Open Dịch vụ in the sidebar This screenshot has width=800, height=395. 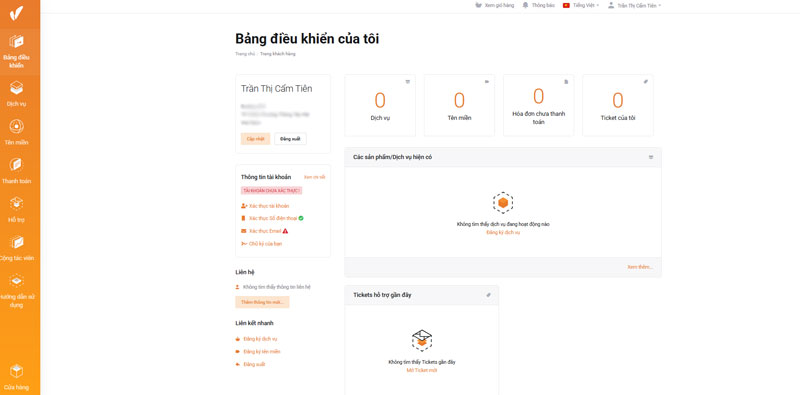[x=17, y=94]
